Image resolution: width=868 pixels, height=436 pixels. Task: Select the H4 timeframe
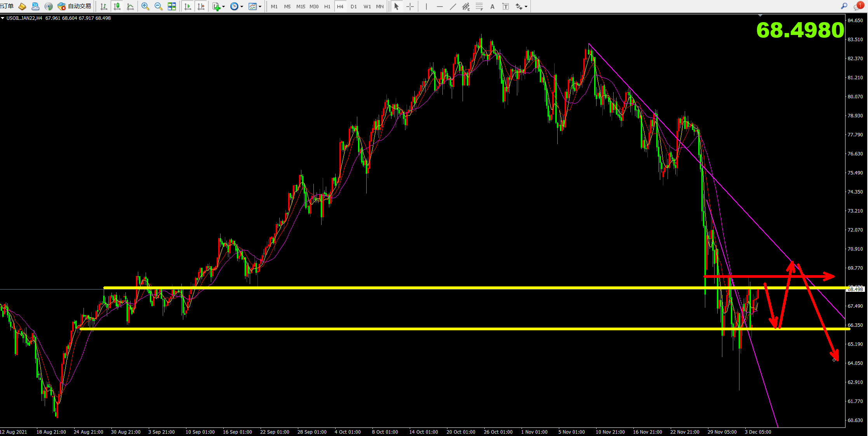pos(340,7)
